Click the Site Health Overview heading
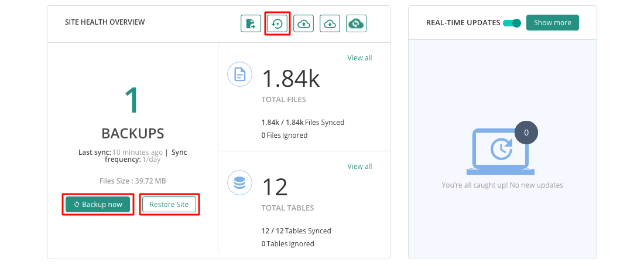This screenshot has width=644, height=268. pos(105,22)
